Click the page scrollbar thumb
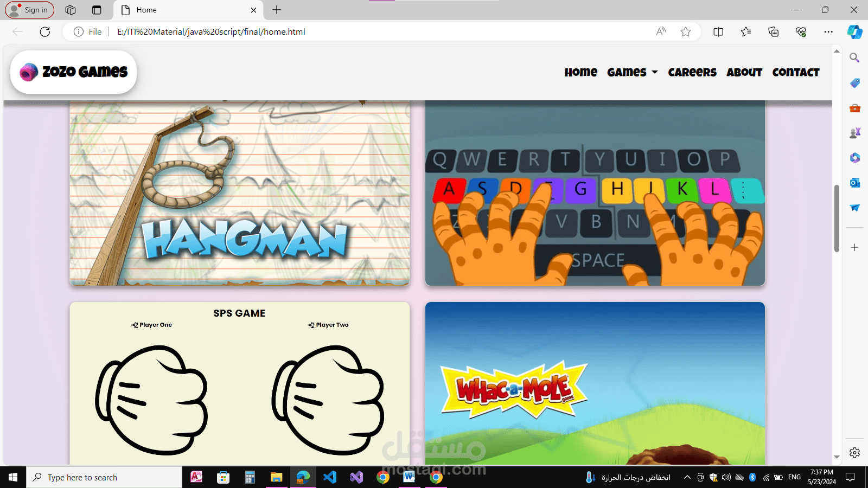This screenshot has height=488, width=868. [x=837, y=219]
